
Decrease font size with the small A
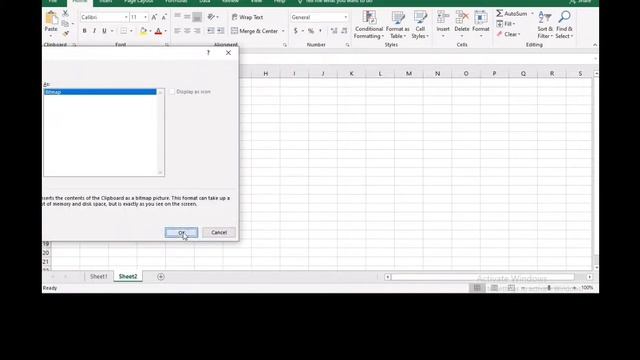pyautogui.click(x=164, y=17)
